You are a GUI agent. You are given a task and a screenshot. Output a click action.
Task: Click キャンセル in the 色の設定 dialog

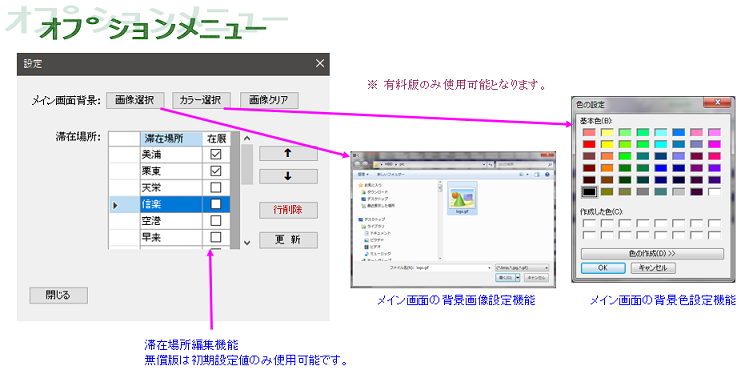(x=653, y=268)
